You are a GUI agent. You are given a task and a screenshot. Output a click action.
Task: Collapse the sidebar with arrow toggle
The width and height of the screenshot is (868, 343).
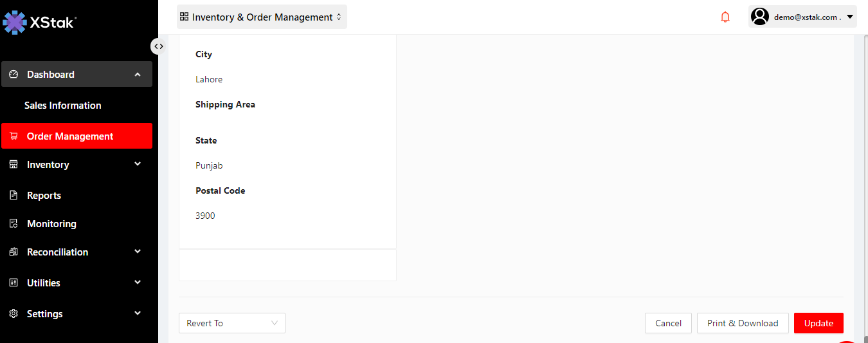point(158,46)
